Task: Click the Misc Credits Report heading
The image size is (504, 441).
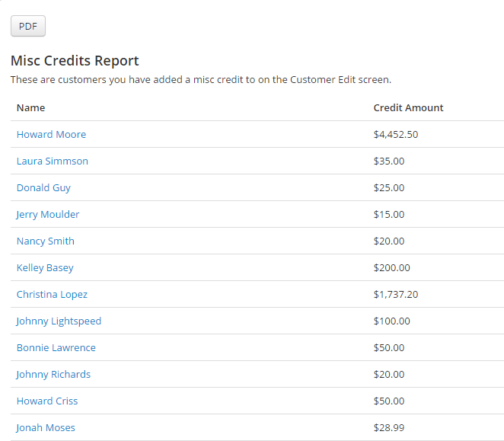Action: click(x=75, y=61)
